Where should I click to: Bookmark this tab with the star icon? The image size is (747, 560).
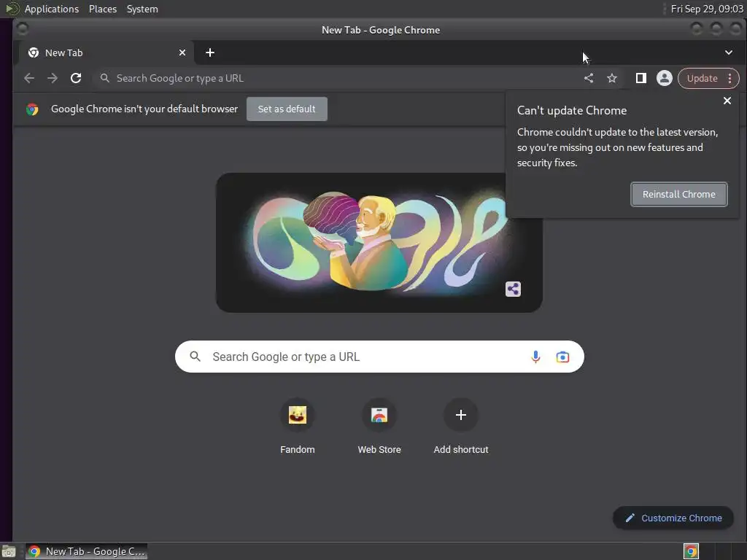[x=612, y=78]
